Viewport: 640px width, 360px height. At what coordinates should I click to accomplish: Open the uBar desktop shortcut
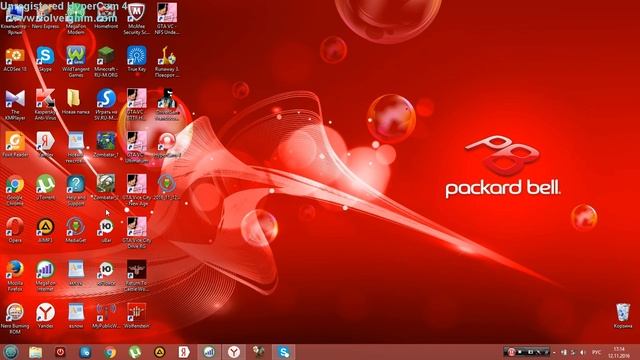pyautogui.click(x=106, y=231)
